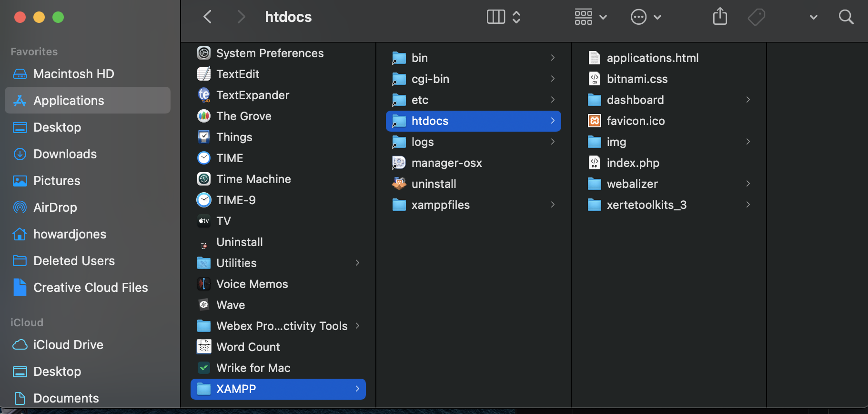Open iCloud Drive in sidebar
868x414 pixels.
(x=88, y=345)
